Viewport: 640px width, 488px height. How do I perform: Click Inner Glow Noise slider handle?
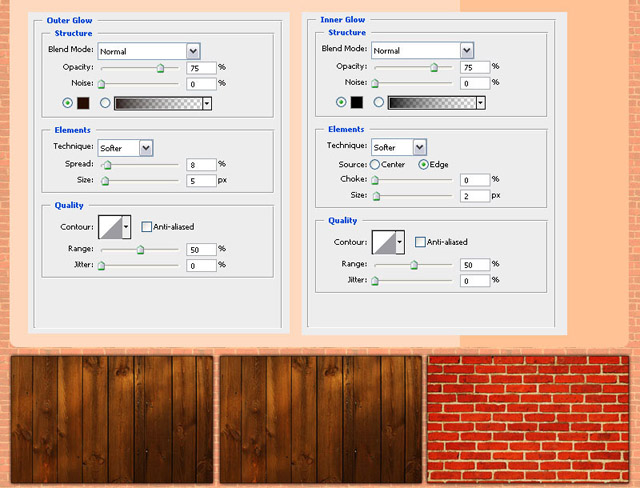pyautogui.click(x=375, y=84)
